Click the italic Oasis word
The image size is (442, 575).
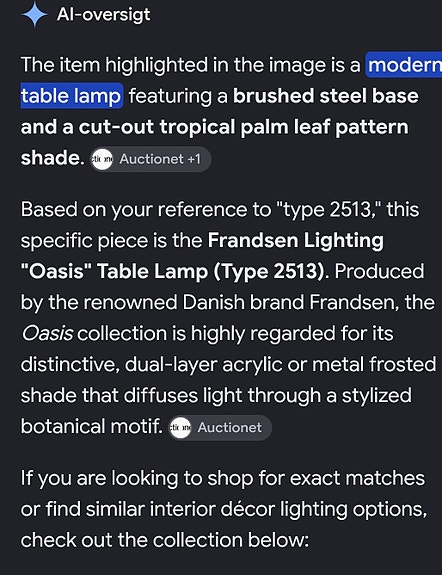coord(47,334)
